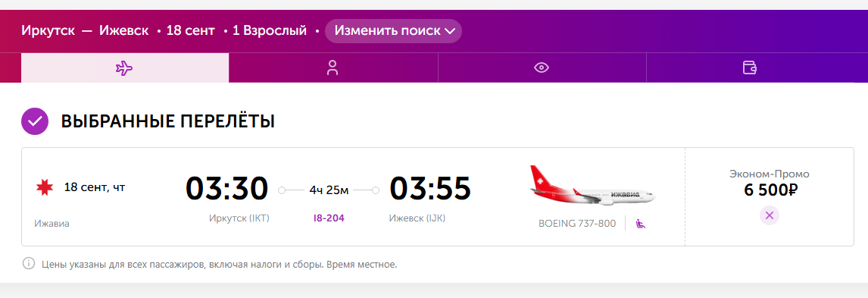Viewport: 868px width, 298px height.
Task: Open flight number I8-204 link
Action: (329, 218)
